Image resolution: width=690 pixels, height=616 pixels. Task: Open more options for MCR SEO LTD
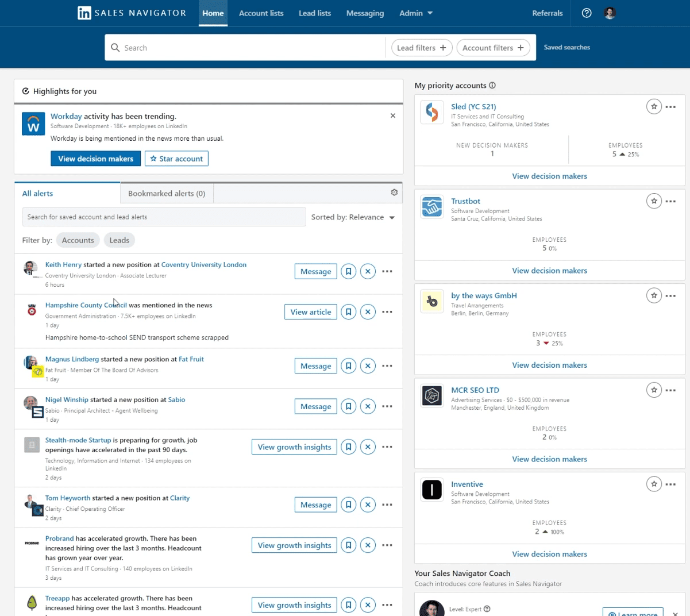point(670,390)
